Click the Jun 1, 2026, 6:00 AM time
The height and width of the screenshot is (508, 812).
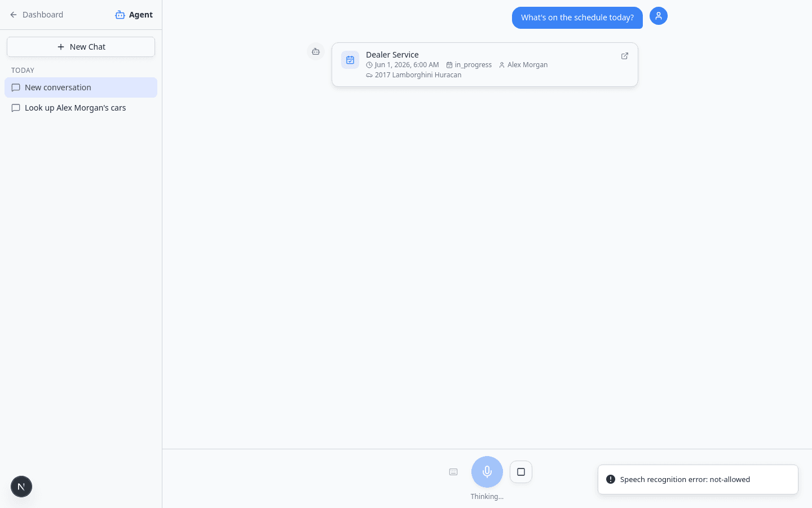[407, 65]
